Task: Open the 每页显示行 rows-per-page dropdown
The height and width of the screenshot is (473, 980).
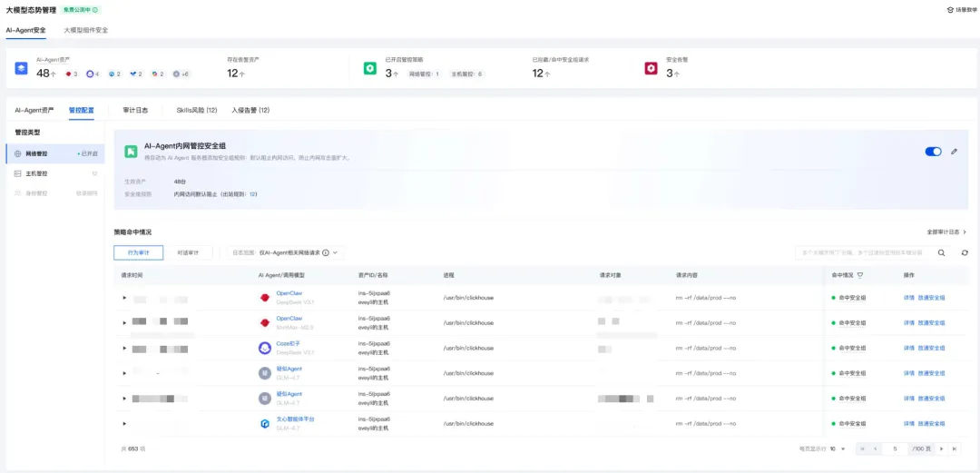Action: point(838,448)
